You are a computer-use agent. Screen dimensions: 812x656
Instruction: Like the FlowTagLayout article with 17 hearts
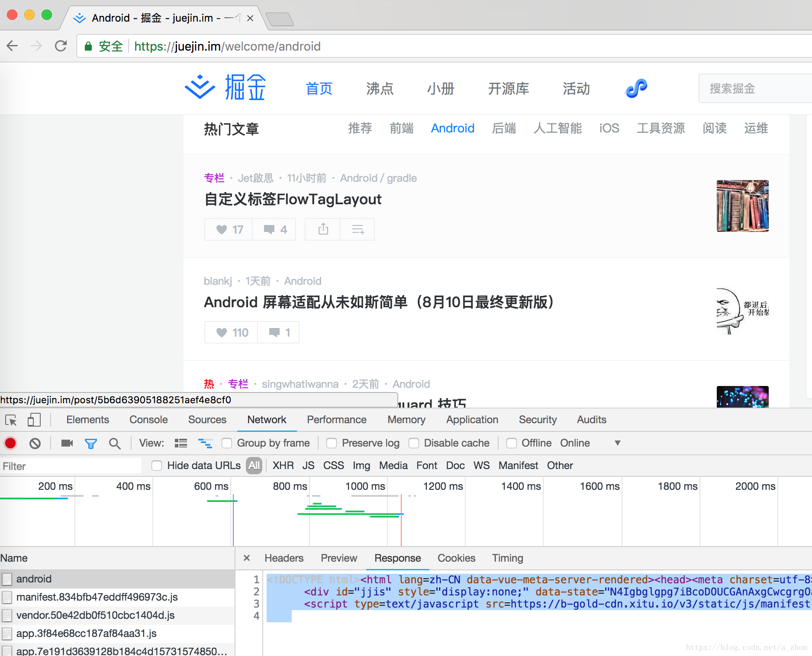229,229
